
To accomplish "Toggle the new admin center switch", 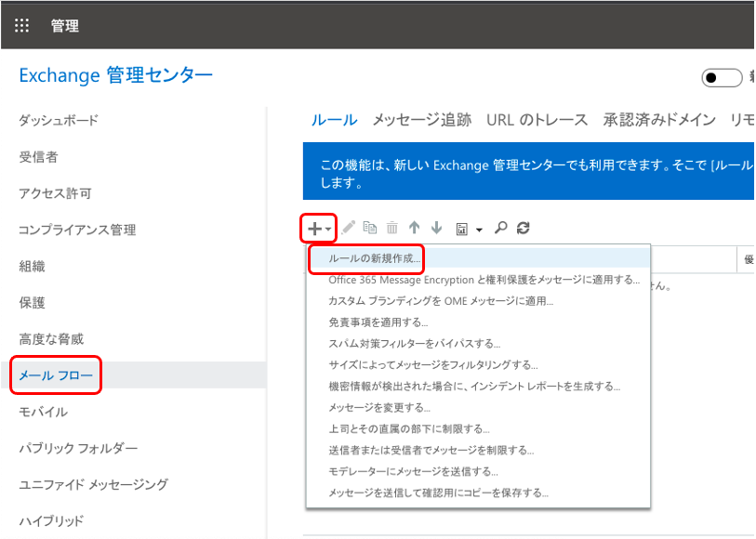I will pyautogui.click(x=722, y=77).
